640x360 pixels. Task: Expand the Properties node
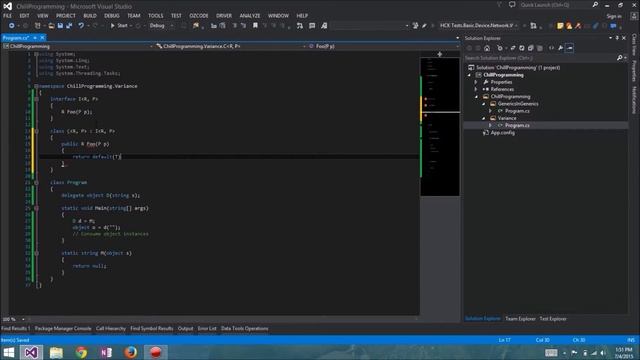(x=476, y=82)
